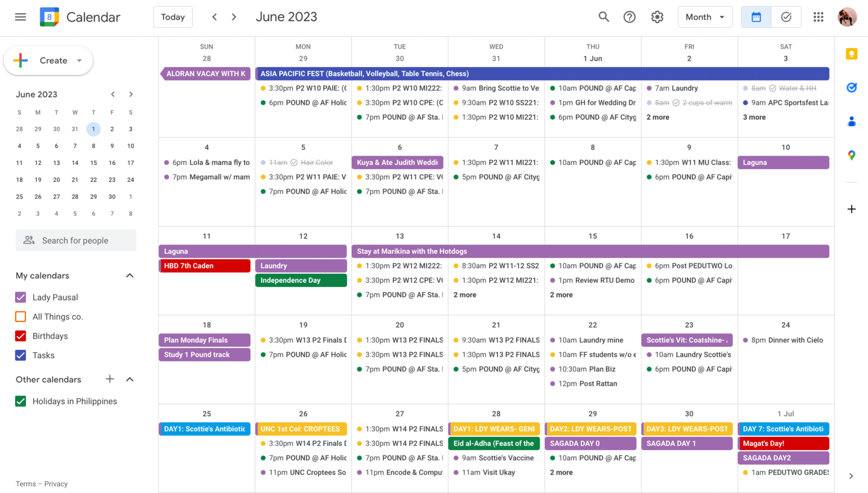Open the Privacy link

56,484
